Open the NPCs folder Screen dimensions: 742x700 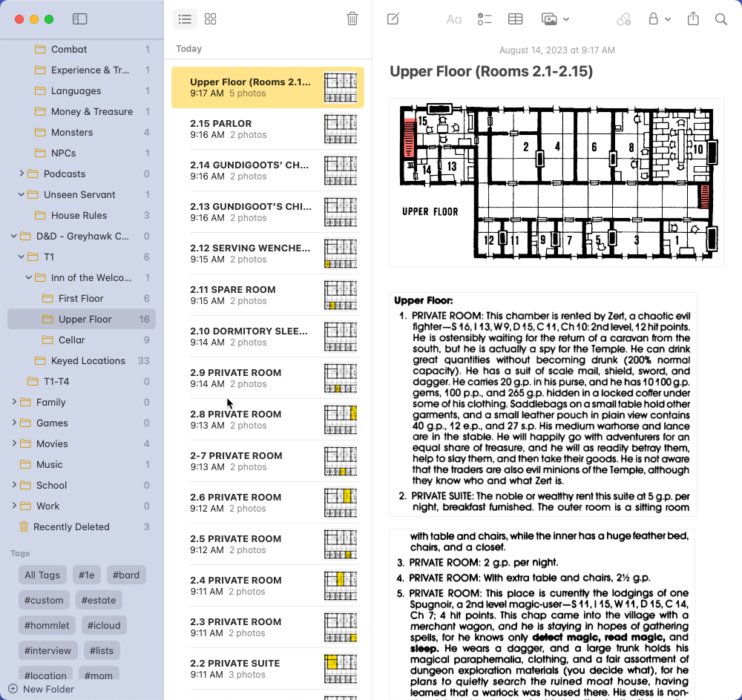pos(82,153)
